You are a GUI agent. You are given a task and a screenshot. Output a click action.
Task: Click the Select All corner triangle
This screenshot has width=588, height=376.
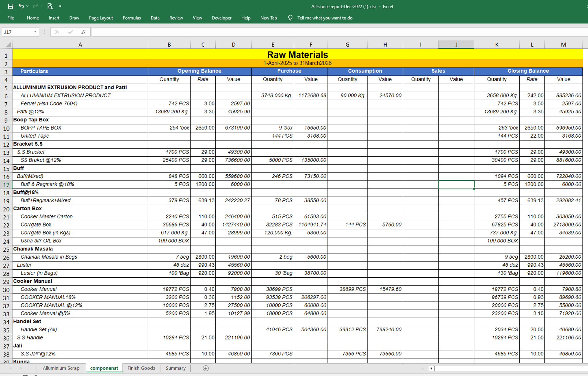coord(8,45)
